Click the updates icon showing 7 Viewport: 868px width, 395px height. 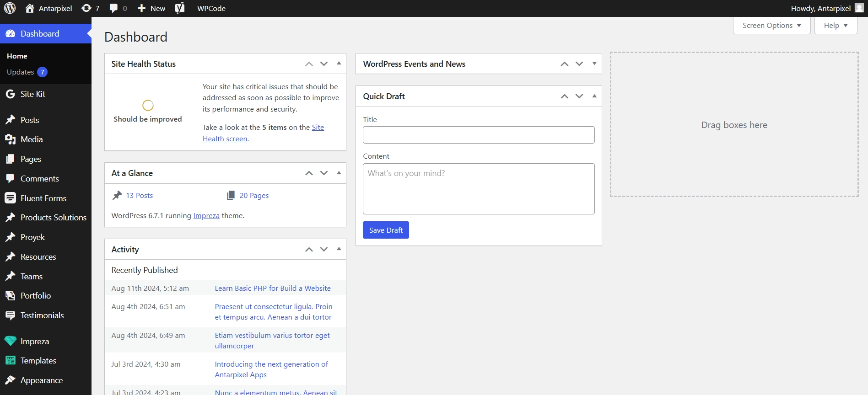click(90, 8)
